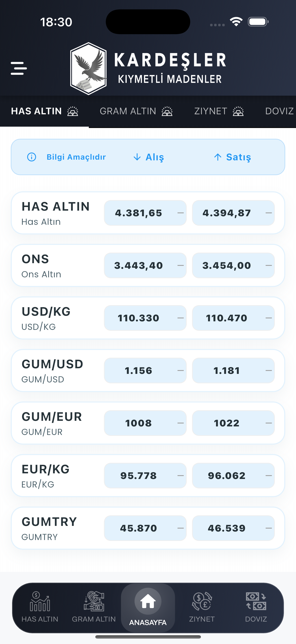The height and width of the screenshot is (644, 296).
Task: Open the GUM/USD price row
Action: coord(148,371)
